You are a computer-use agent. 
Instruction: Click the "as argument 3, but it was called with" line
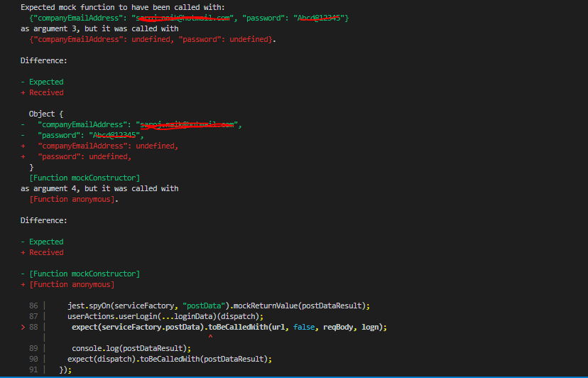pyautogui.click(x=99, y=28)
